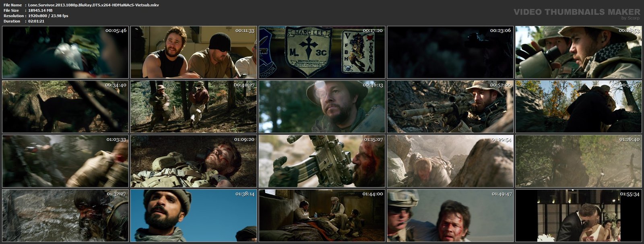Click resolution value 1920x800 / 23.98 fps

48,16
